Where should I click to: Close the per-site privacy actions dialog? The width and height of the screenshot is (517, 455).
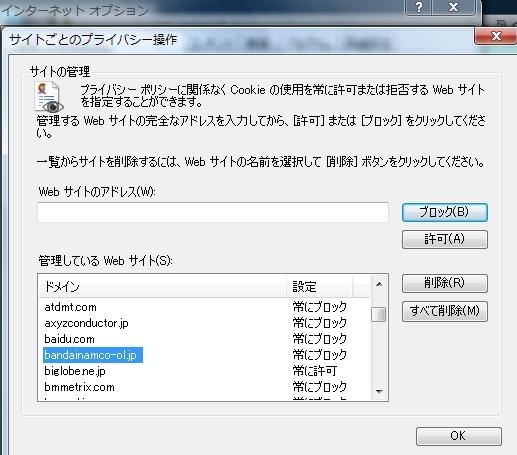496,36
